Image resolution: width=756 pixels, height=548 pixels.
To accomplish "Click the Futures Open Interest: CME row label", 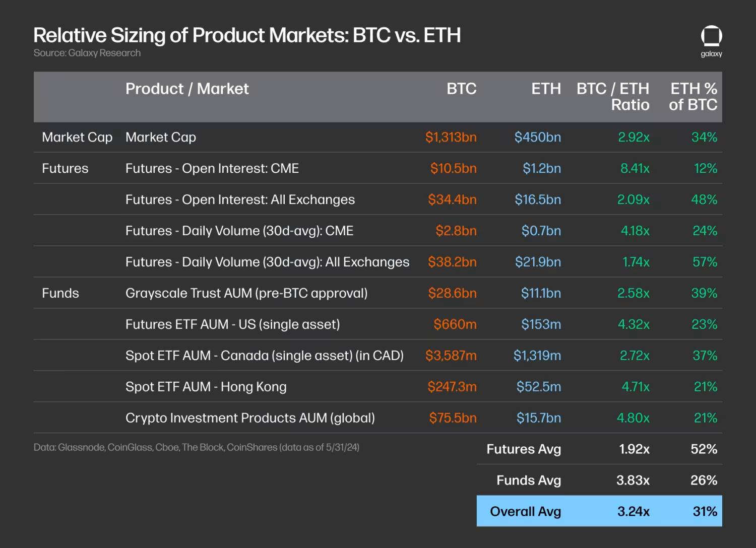I will pos(212,168).
